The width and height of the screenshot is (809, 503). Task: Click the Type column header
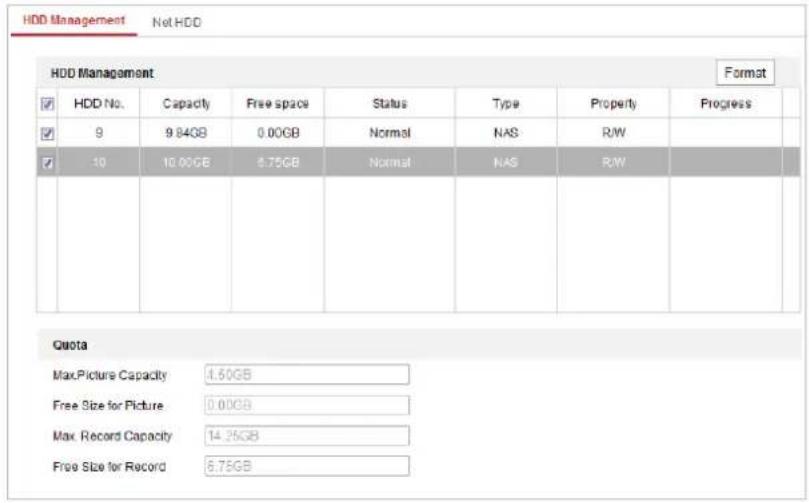tap(506, 104)
